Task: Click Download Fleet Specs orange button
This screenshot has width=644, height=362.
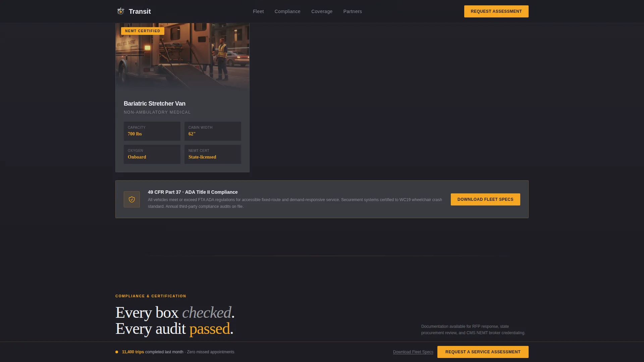Action: pos(485,199)
